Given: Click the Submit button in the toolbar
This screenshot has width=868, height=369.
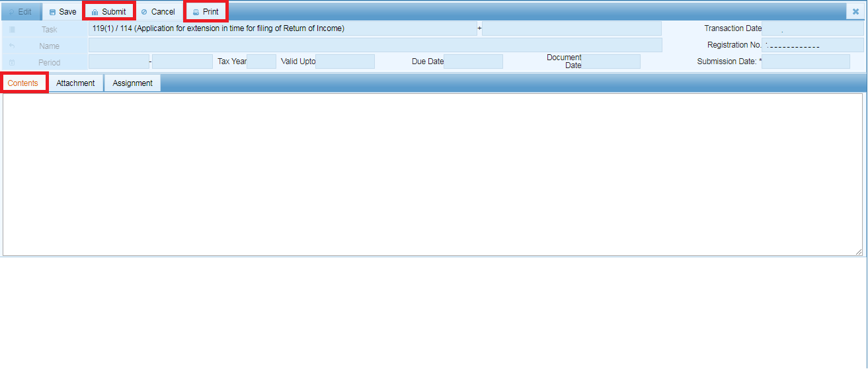Looking at the screenshot, I should [108, 12].
